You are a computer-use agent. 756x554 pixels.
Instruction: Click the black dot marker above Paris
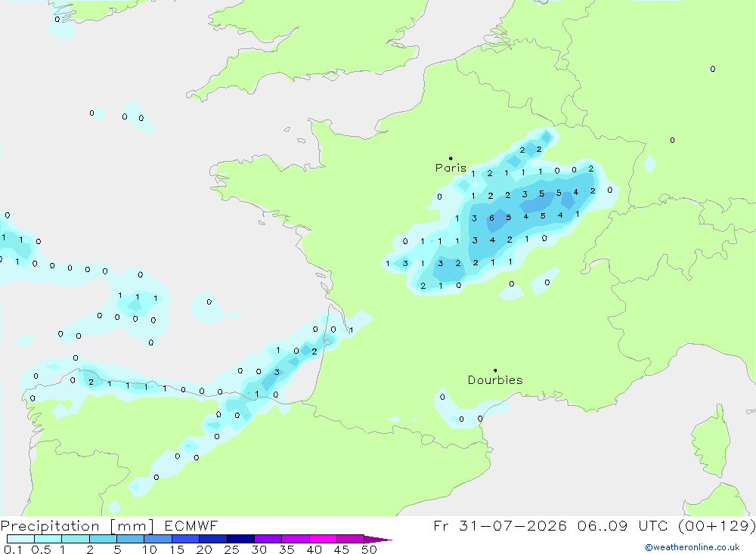coord(451,158)
